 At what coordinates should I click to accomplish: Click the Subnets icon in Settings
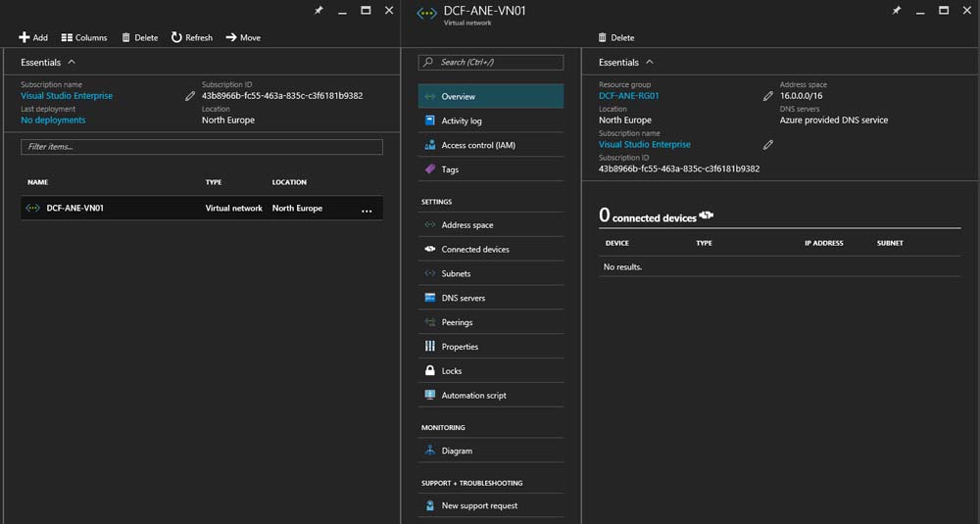430,273
